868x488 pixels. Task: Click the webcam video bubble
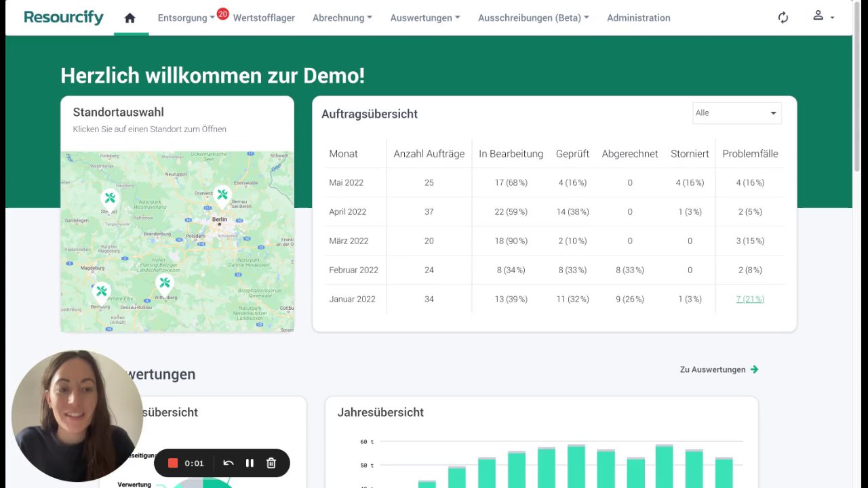click(77, 415)
